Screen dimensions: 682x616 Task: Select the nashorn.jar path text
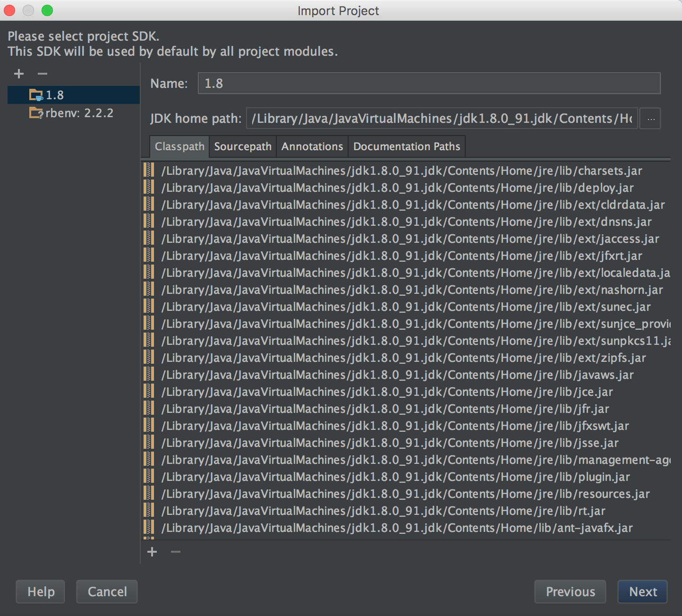click(x=412, y=290)
